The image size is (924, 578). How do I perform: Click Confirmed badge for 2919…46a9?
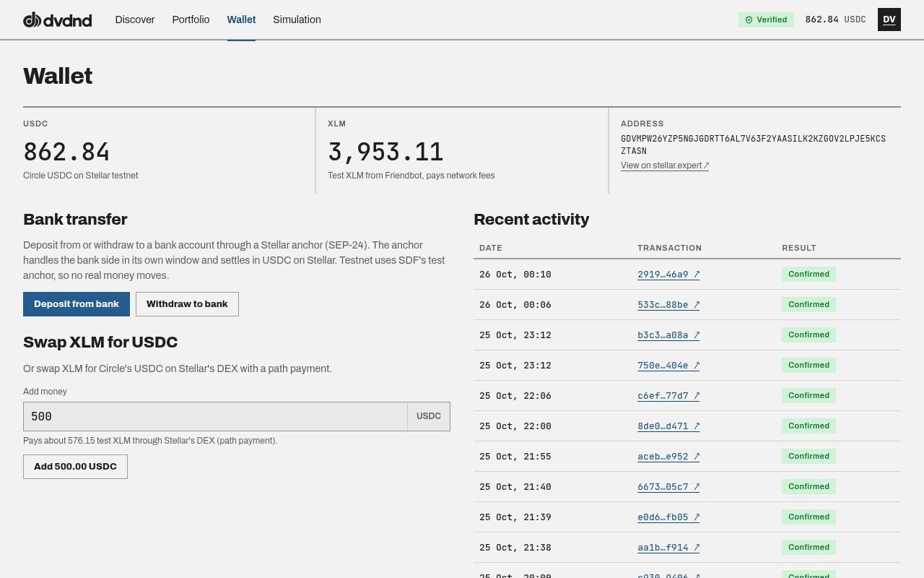pyautogui.click(x=808, y=275)
